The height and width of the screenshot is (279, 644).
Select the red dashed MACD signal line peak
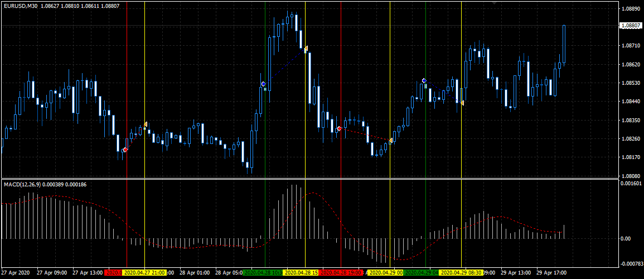point(313,193)
